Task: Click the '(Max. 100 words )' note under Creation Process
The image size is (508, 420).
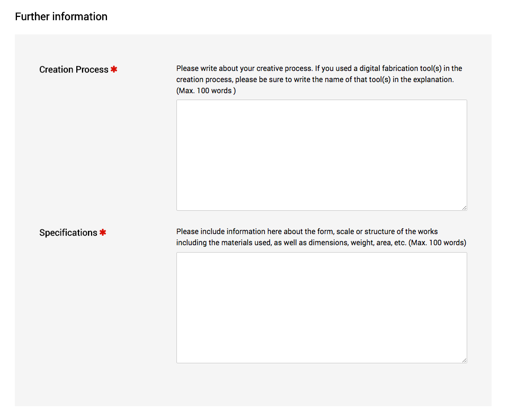Action: (206, 91)
